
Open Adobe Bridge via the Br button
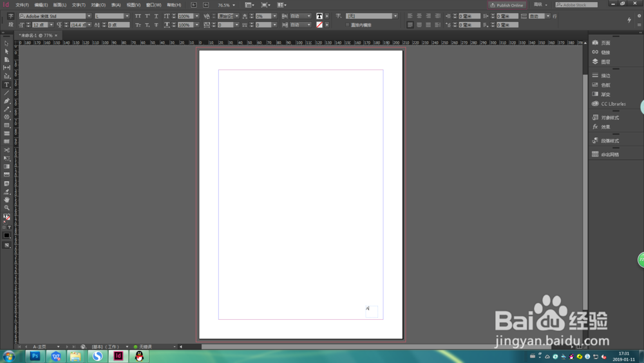pyautogui.click(x=194, y=5)
